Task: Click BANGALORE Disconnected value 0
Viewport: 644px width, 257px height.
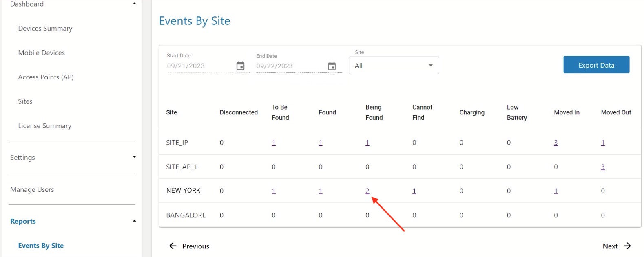Action: [x=221, y=215]
